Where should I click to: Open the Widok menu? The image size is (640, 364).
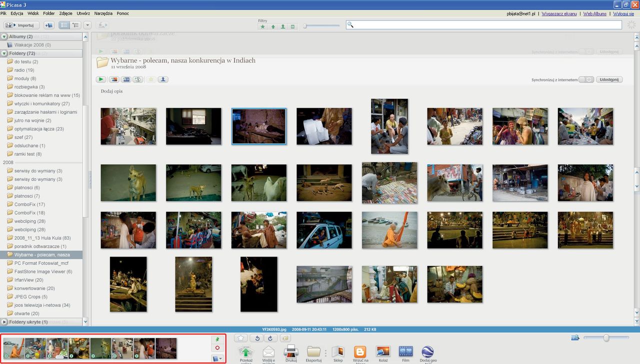pos(33,13)
